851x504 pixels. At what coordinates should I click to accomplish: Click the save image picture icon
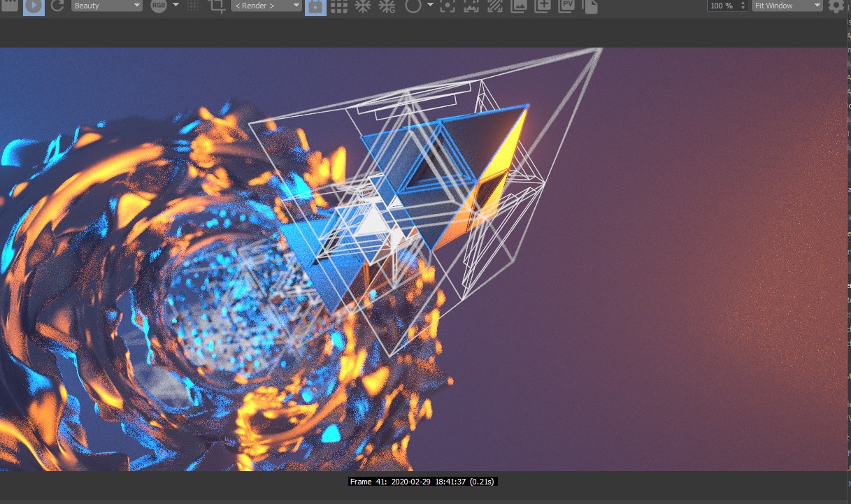(519, 6)
